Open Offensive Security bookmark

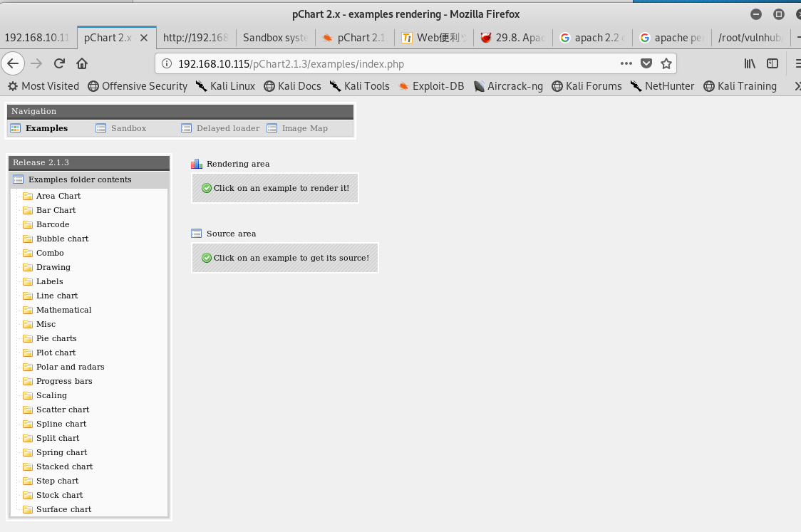pos(138,86)
